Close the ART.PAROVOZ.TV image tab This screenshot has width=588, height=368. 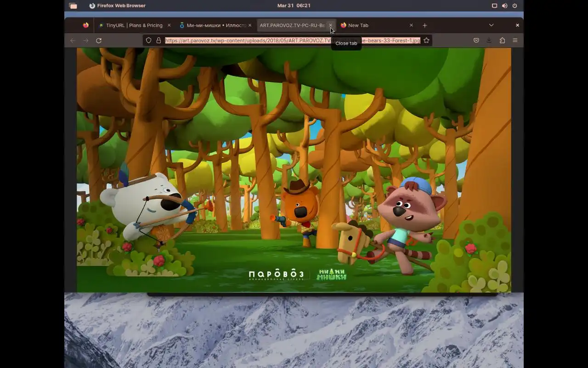tap(330, 25)
